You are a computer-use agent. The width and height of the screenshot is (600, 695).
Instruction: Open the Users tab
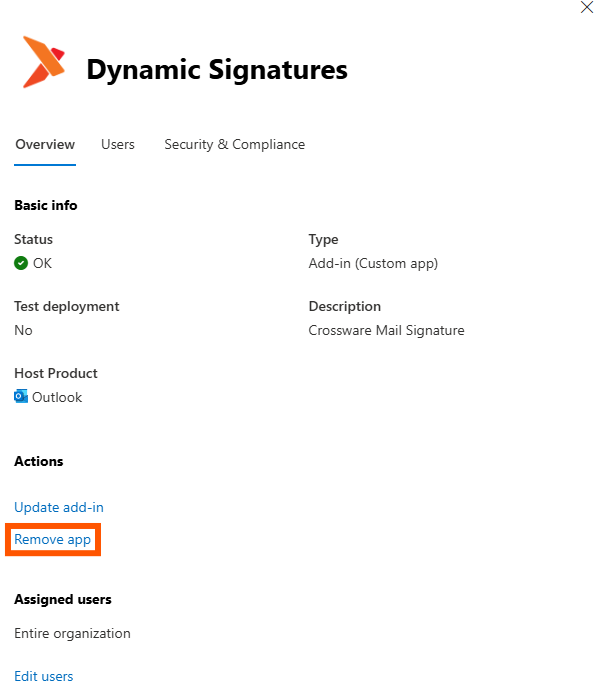[118, 145]
